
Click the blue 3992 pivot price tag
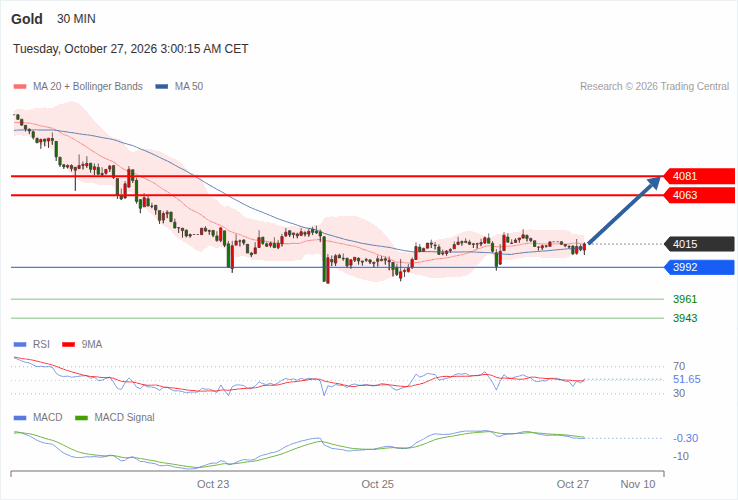tap(699, 267)
